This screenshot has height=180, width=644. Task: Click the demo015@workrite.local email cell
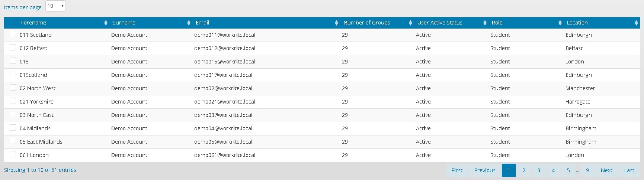225,62
